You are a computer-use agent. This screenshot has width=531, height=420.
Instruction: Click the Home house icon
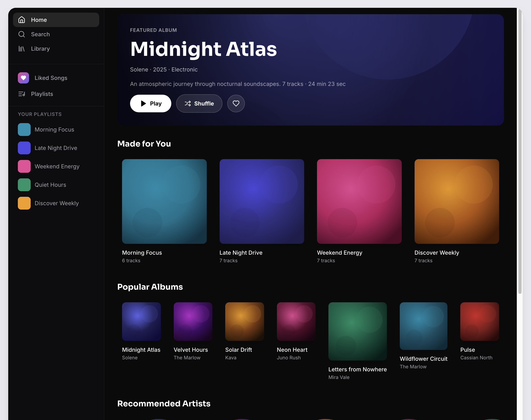pyautogui.click(x=22, y=20)
